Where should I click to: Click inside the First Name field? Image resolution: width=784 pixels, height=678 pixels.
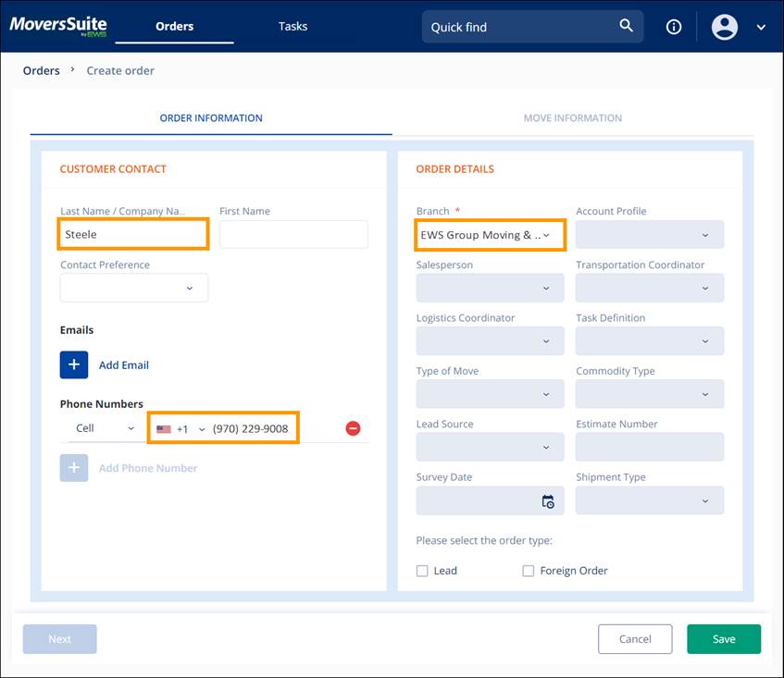click(293, 234)
